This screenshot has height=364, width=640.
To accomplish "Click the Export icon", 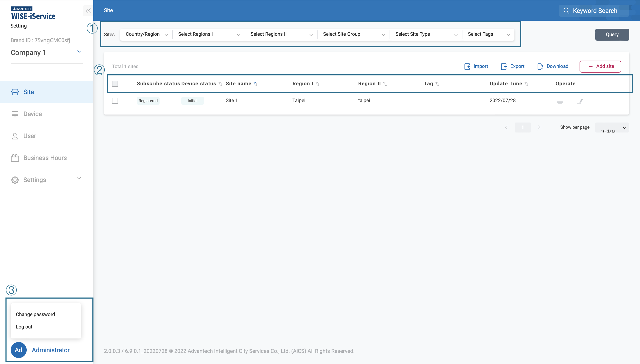I will click(504, 67).
